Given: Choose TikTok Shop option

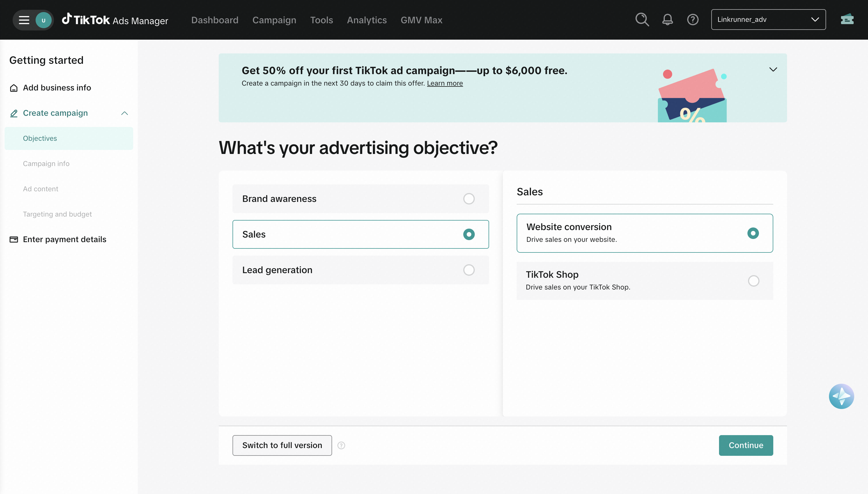Looking at the screenshot, I should click(645, 281).
